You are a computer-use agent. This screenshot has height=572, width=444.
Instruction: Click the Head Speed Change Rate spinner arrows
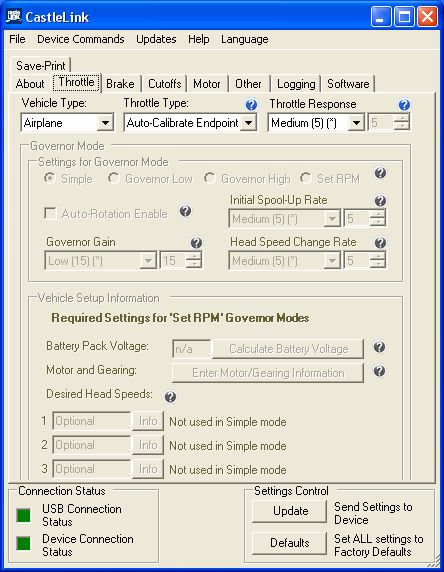click(378, 261)
